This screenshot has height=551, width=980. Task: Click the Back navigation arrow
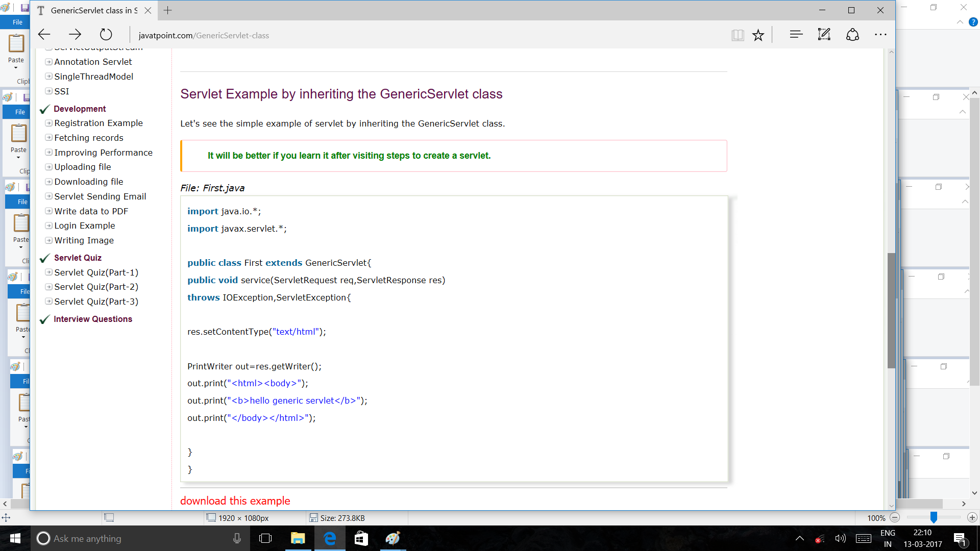click(x=44, y=35)
